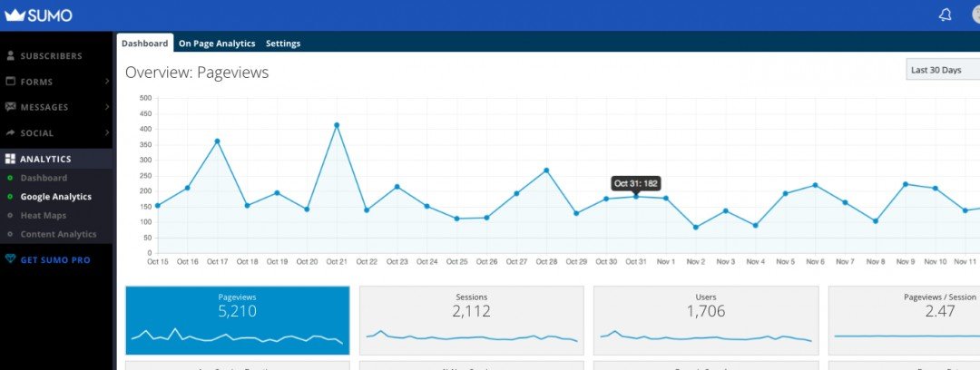This screenshot has height=370, width=980.
Task: Click the Subscribers person icon
Action: point(11,55)
